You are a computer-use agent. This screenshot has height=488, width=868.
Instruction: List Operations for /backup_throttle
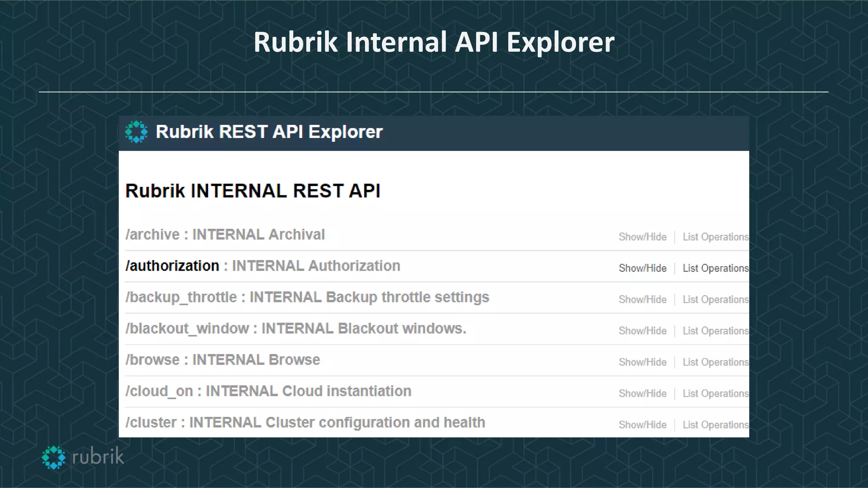(x=716, y=299)
